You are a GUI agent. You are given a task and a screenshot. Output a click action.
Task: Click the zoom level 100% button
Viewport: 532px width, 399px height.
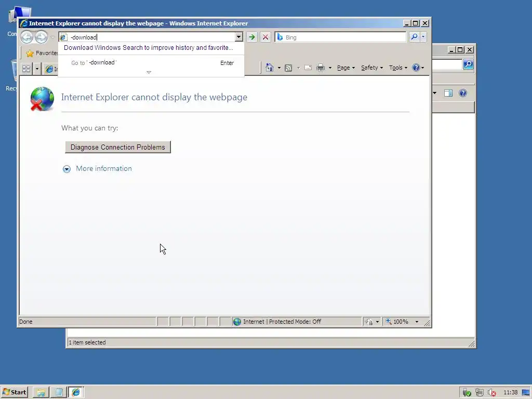(397, 322)
